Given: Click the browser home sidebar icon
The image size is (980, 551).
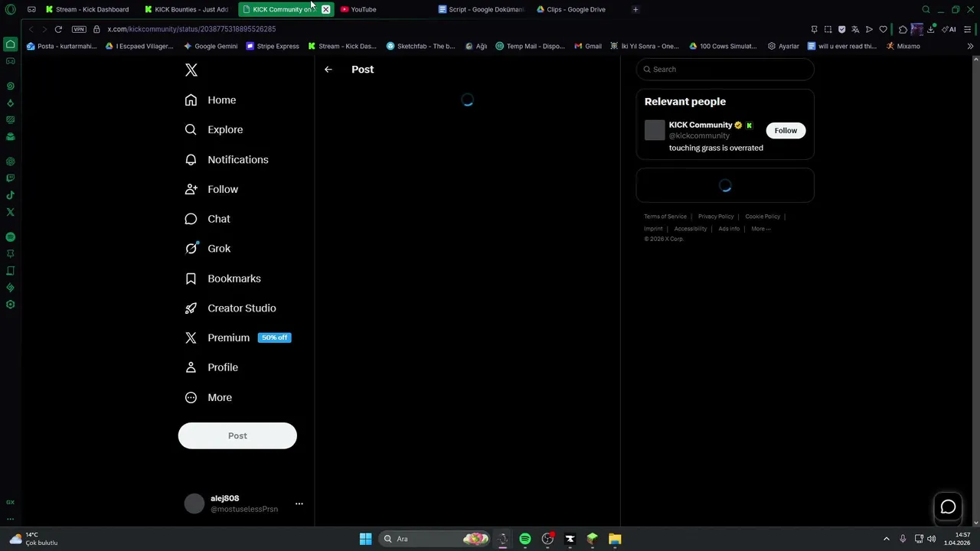Looking at the screenshot, I should click(x=10, y=44).
